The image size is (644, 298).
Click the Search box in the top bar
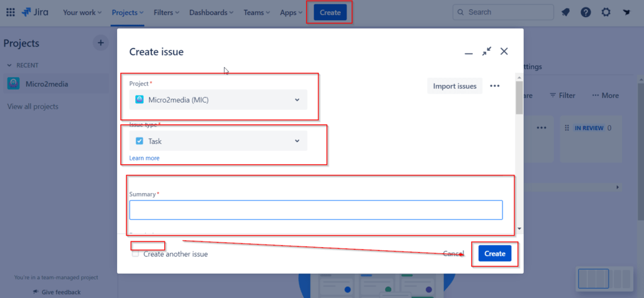[x=503, y=13]
